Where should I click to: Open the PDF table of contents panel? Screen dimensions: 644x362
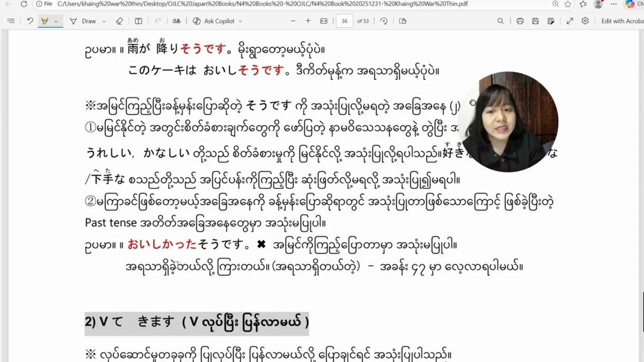[11, 21]
